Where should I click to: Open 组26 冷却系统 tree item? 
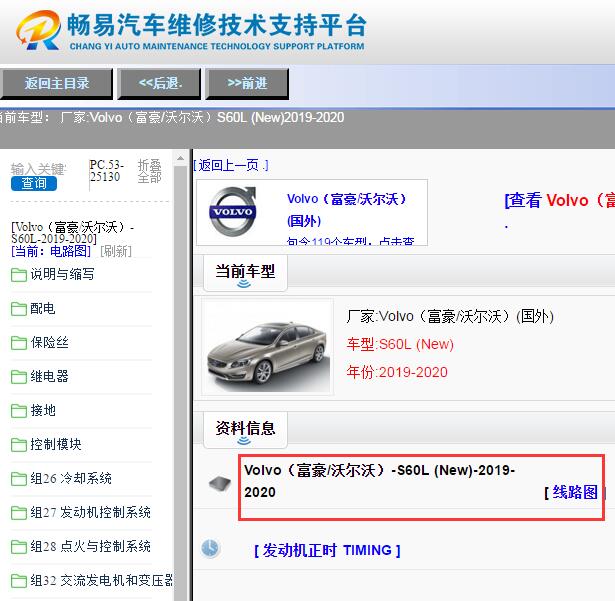click(x=71, y=479)
